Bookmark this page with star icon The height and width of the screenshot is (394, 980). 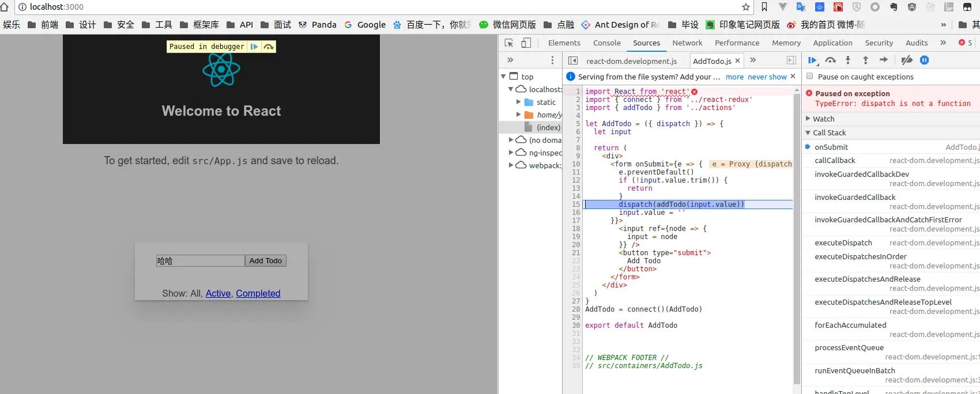[x=746, y=7]
